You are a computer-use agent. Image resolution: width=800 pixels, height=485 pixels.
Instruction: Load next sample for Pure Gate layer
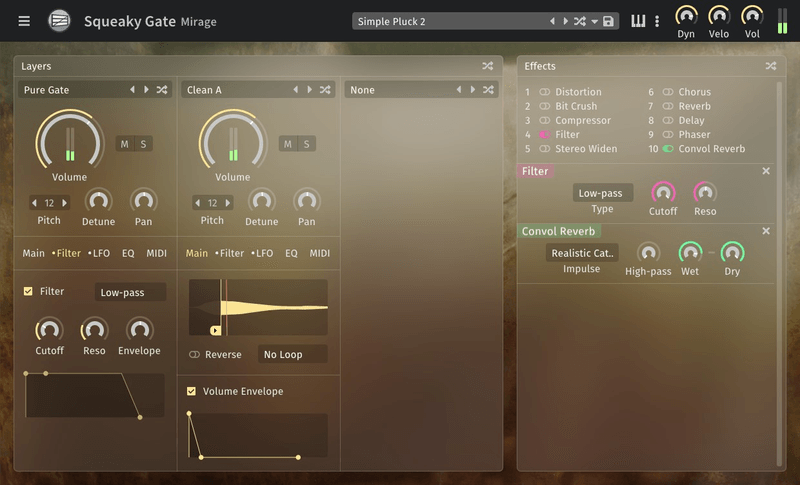click(146, 90)
